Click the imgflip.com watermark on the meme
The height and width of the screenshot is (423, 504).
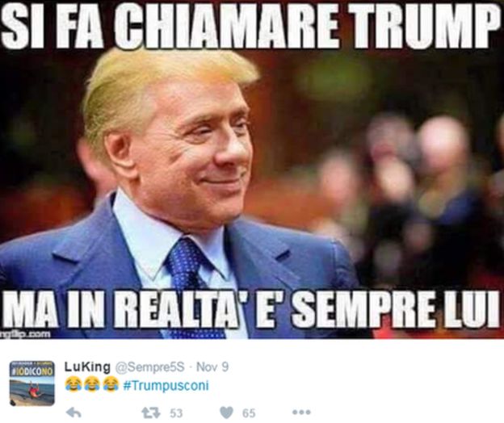(25, 334)
